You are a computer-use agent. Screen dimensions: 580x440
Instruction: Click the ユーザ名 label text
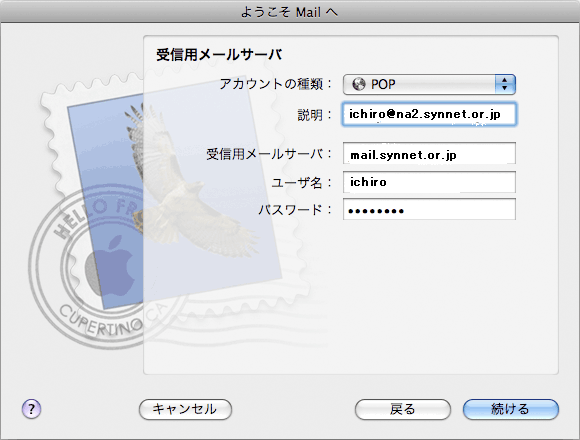click(x=297, y=182)
